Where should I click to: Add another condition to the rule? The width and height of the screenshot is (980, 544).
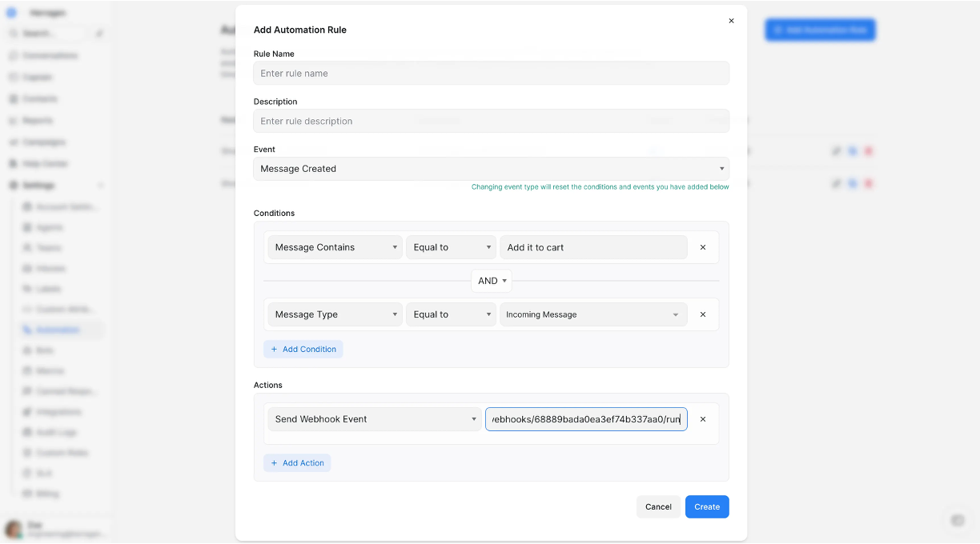[x=303, y=349]
